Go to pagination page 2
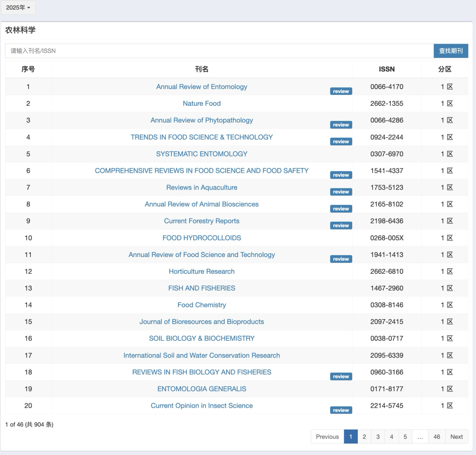This screenshot has height=455, width=476. (x=364, y=436)
